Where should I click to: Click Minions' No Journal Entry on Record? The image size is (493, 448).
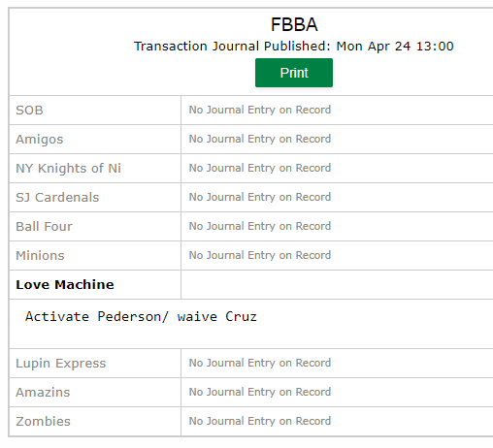coord(260,255)
